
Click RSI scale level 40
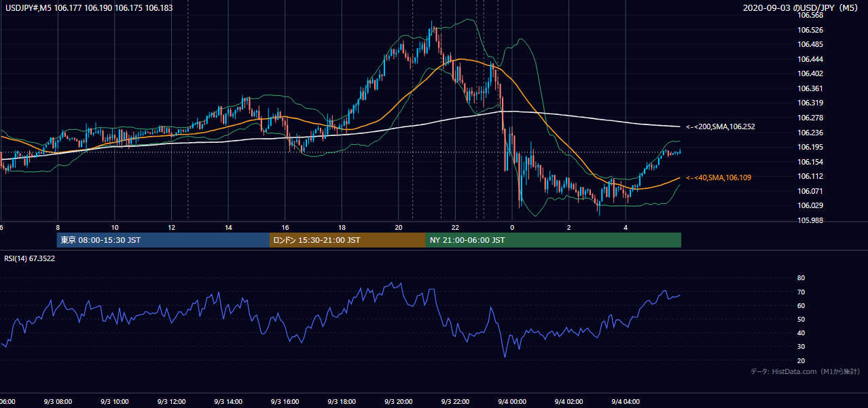(x=801, y=333)
